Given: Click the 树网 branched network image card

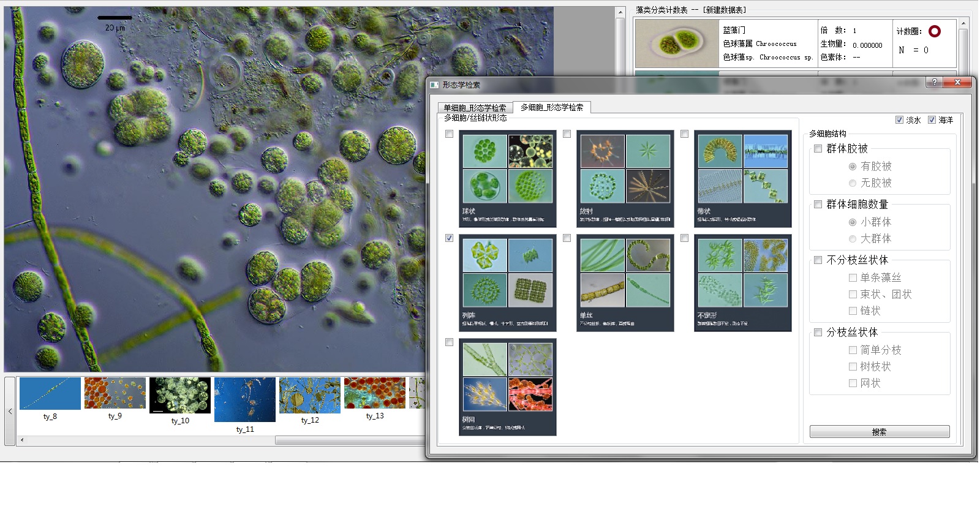Looking at the screenshot, I should pyautogui.click(x=508, y=387).
